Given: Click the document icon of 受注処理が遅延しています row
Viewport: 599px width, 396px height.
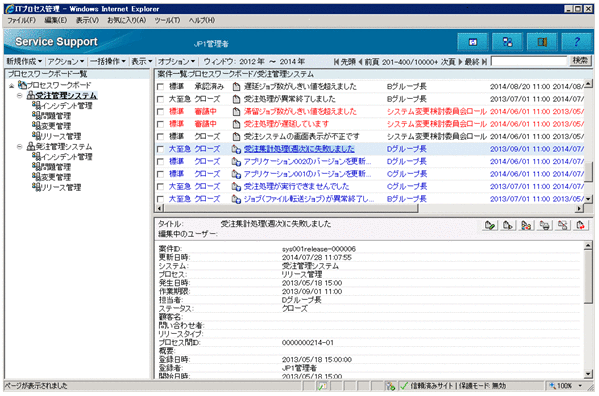Looking at the screenshot, I should pos(236,124).
